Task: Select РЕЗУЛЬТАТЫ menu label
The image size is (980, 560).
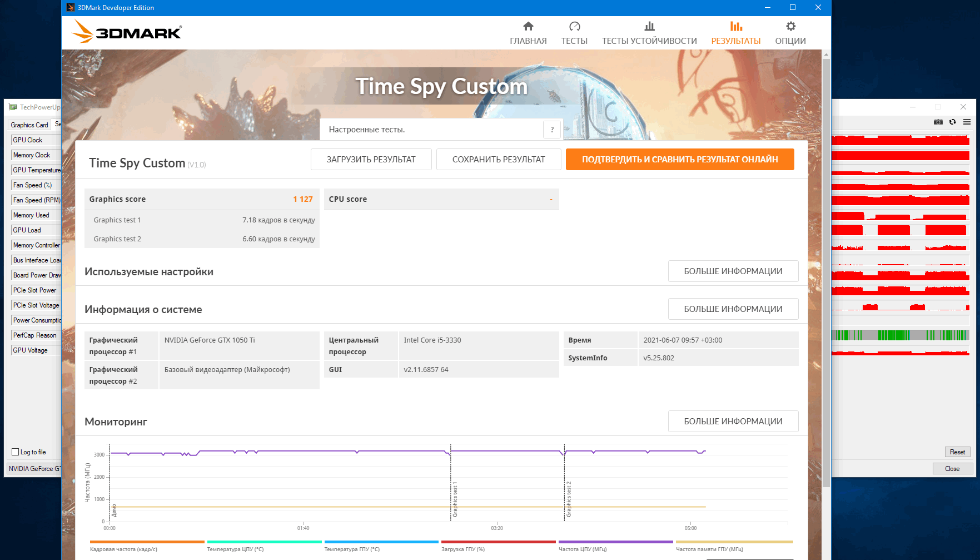Action: click(736, 41)
